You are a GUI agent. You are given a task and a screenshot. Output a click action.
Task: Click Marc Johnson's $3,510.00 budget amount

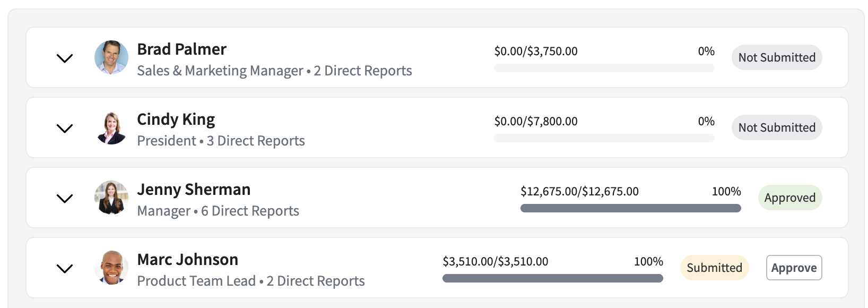pos(496,261)
